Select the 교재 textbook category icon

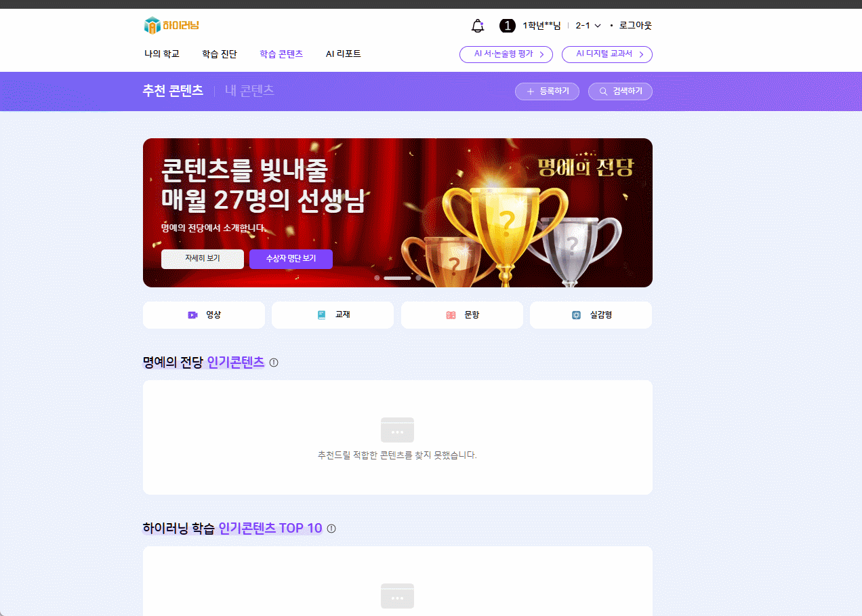pos(322,315)
